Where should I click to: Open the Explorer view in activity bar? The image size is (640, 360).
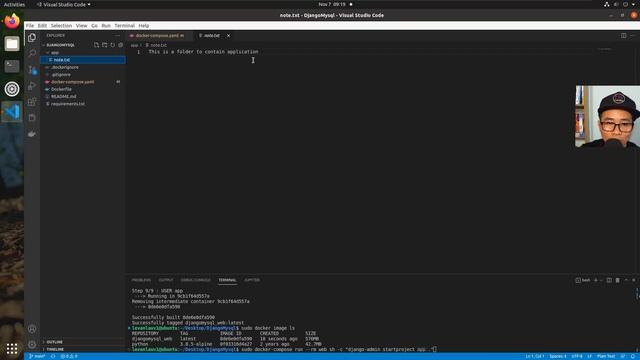pyautogui.click(x=32, y=38)
